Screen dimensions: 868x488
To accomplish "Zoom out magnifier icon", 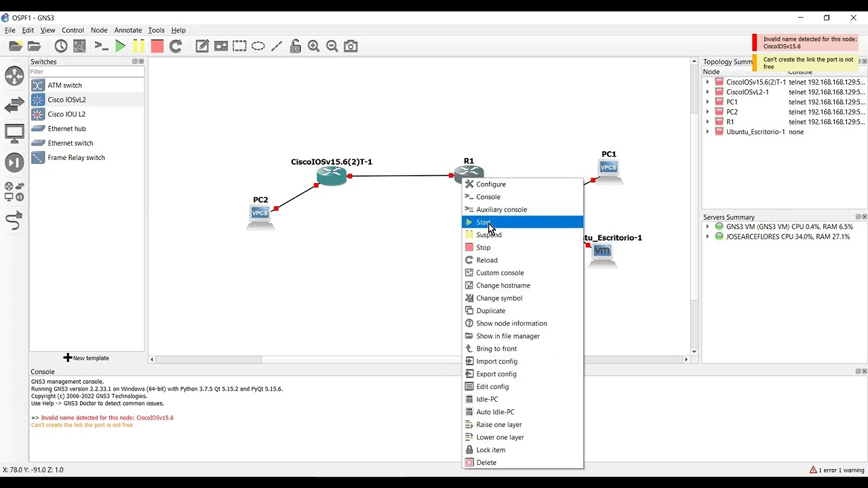I will click(x=332, y=46).
